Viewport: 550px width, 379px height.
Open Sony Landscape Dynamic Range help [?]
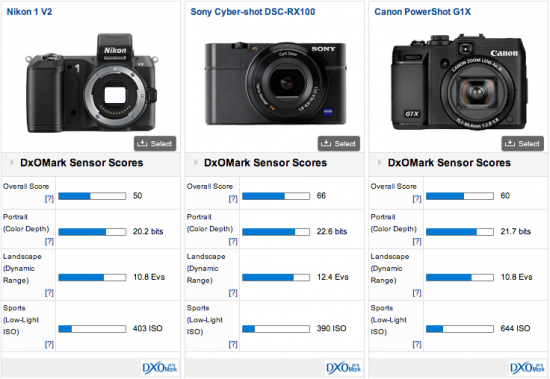(x=233, y=293)
